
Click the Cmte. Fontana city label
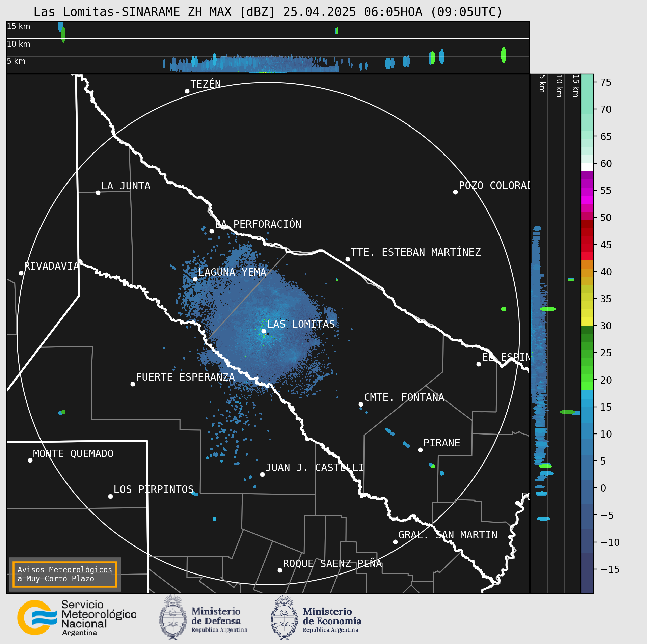(x=404, y=397)
